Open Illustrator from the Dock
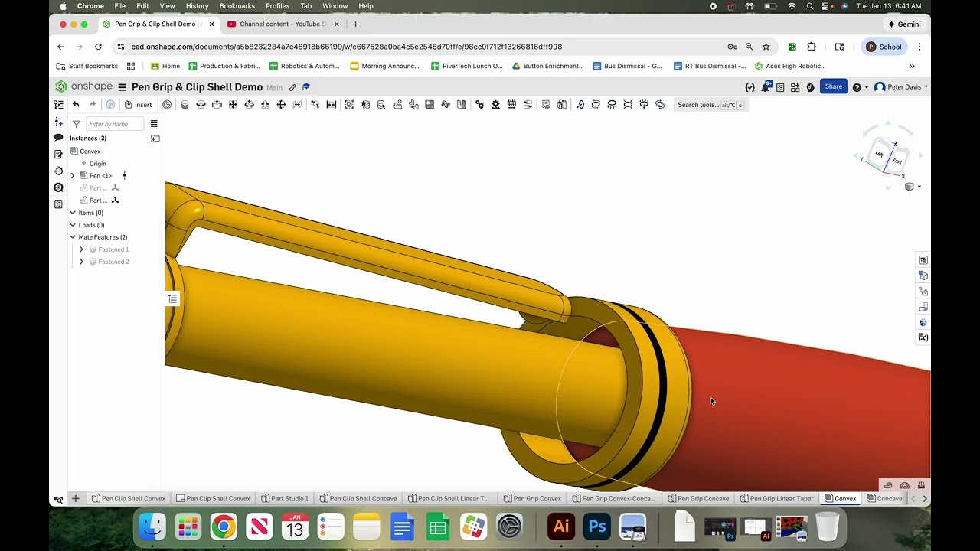The width and height of the screenshot is (980, 551). tap(561, 527)
